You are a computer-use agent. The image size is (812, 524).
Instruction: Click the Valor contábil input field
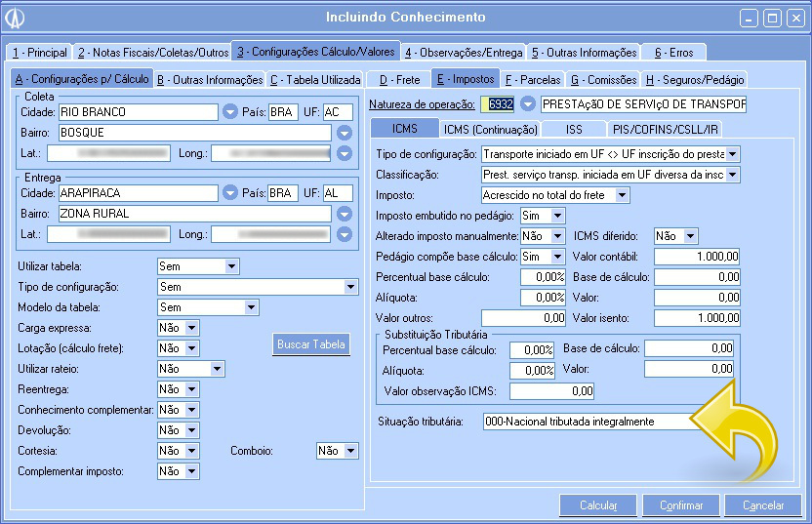point(697,257)
